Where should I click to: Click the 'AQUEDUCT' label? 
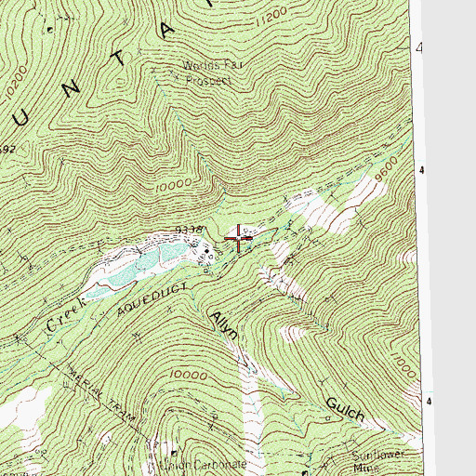[x=152, y=298]
